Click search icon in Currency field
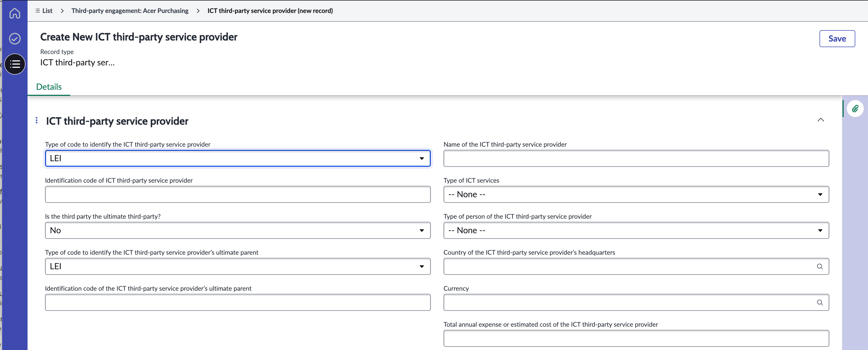868x350 pixels. coord(820,303)
